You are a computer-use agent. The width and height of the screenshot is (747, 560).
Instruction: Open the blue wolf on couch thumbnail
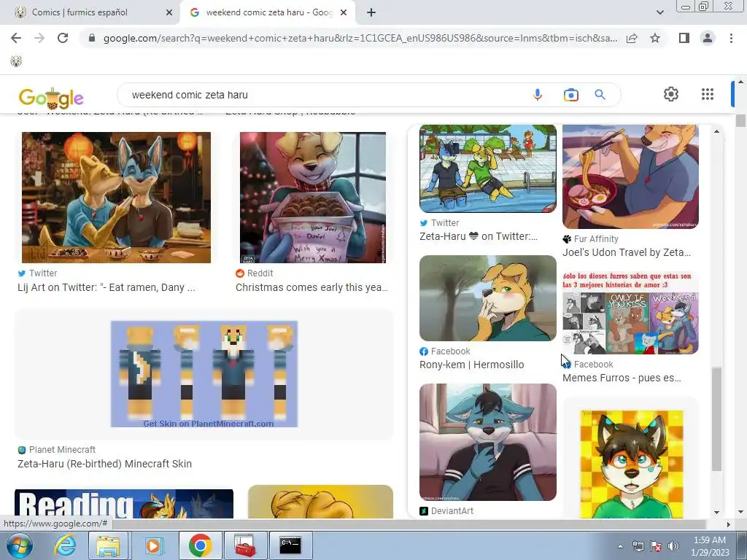(488, 443)
